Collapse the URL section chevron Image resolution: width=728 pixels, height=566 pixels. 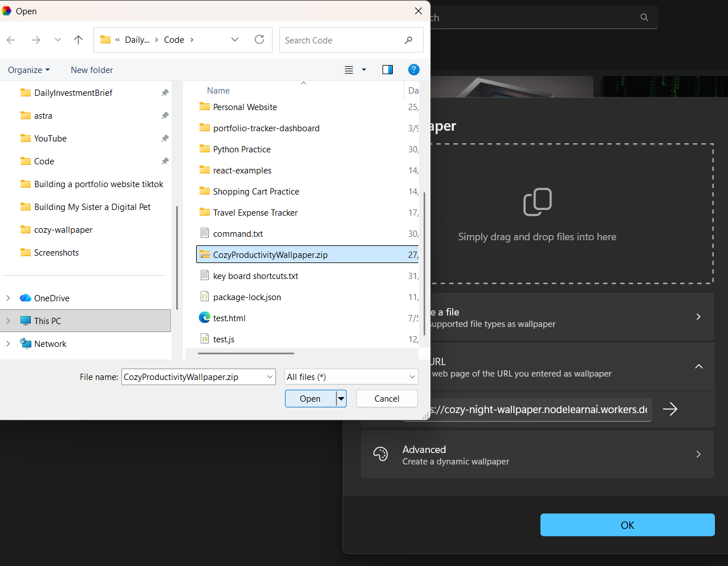click(x=699, y=366)
